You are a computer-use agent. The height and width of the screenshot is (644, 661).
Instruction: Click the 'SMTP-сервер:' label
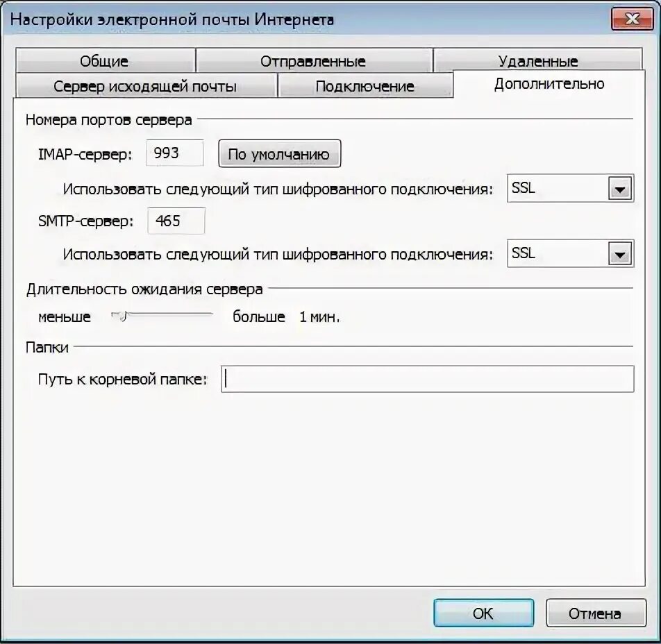[x=86, y=221]
